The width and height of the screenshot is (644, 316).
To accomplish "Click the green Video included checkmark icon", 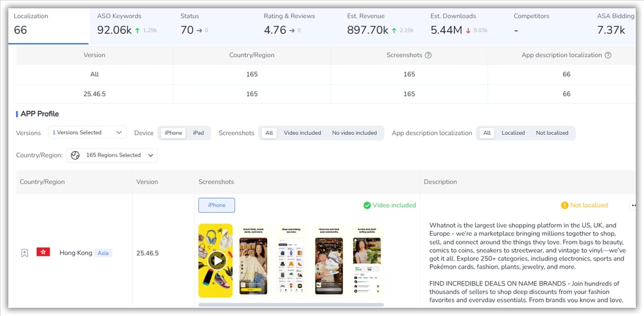I will (367, 205).
